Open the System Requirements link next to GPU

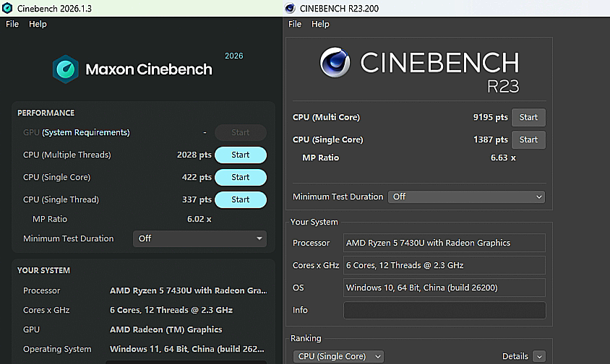(85, 133)
